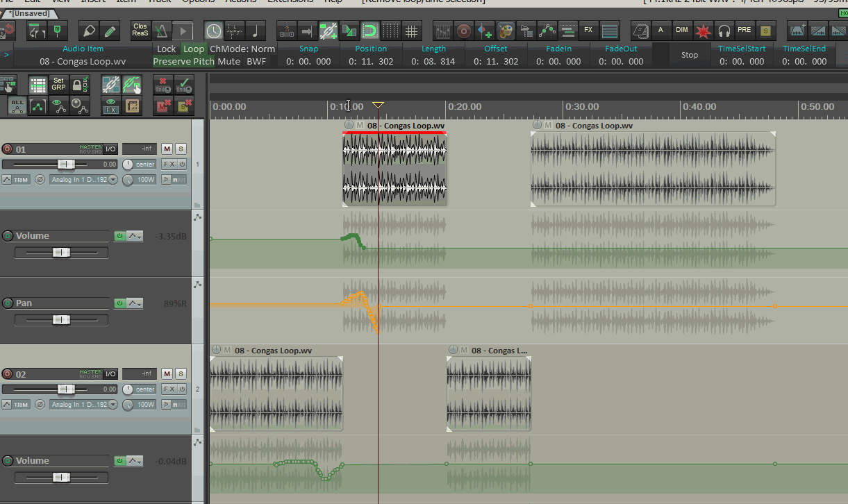Click Preserve Pitch in item properties
Viewport: 848px width, 504px height.
(x=184, y=61)
